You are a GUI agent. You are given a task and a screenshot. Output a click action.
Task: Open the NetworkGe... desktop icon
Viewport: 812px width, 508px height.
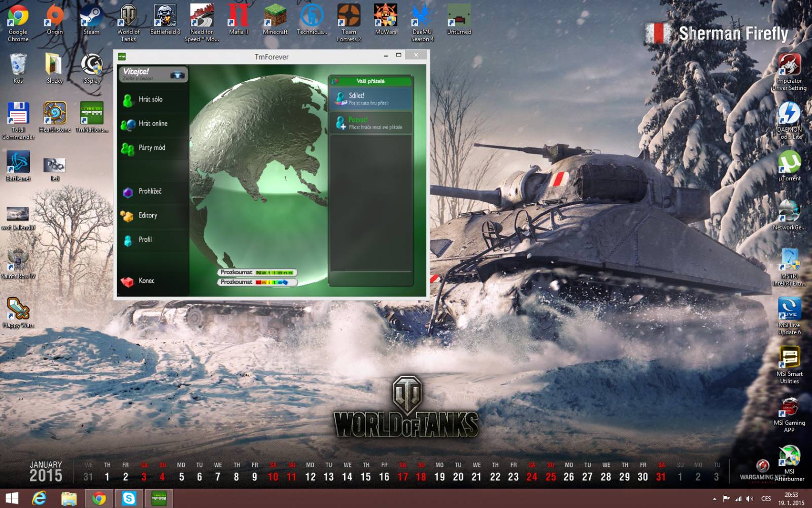789,215
